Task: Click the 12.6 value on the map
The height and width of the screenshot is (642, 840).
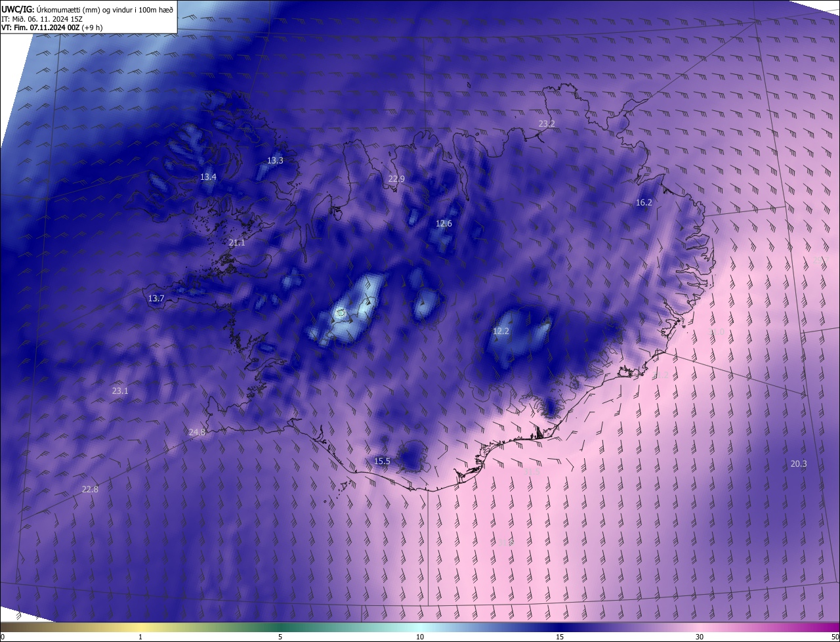Action: coord(444,223)
